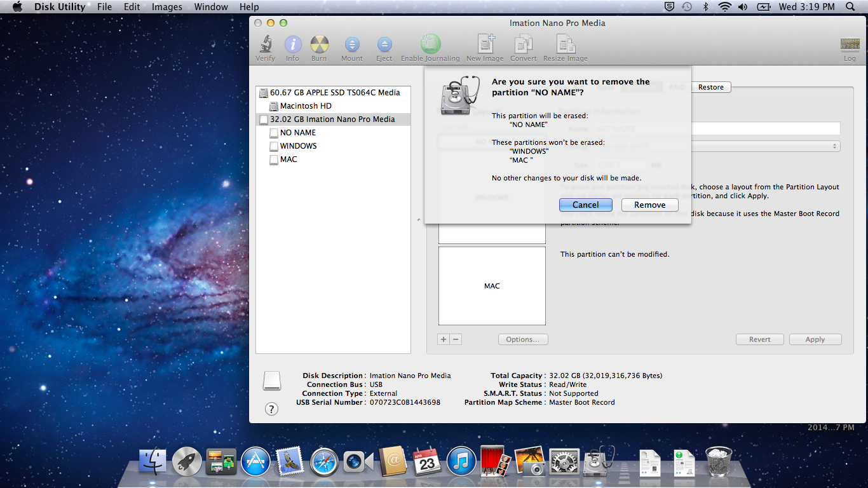Image resolution: width=868 pixels, height=488 pixels.
Task: Select 60.67 GB APPLE SSD disk in sidebar
Action: coord(335,93)
